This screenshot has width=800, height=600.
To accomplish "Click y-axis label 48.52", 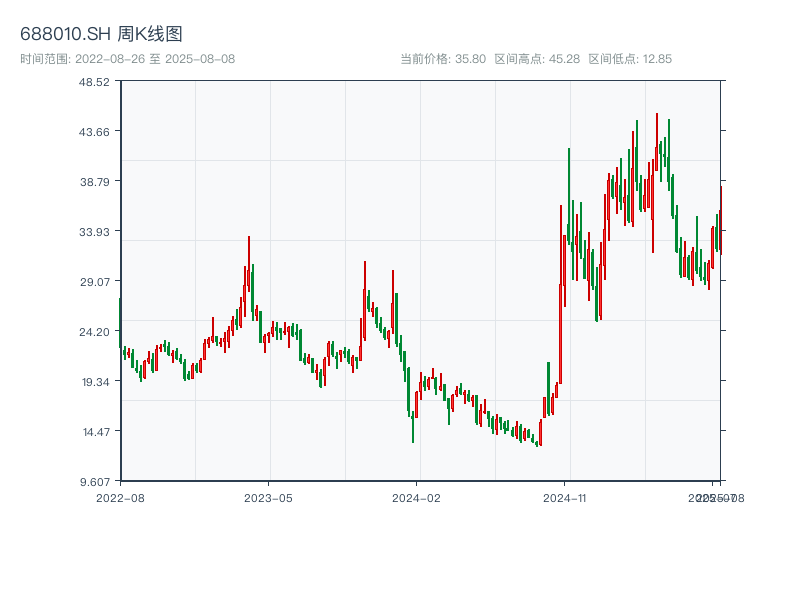I will click(x=94, y=82).
